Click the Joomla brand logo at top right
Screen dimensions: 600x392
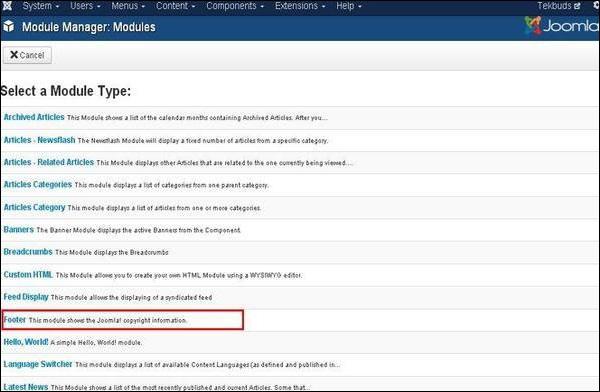click(561, 26)
